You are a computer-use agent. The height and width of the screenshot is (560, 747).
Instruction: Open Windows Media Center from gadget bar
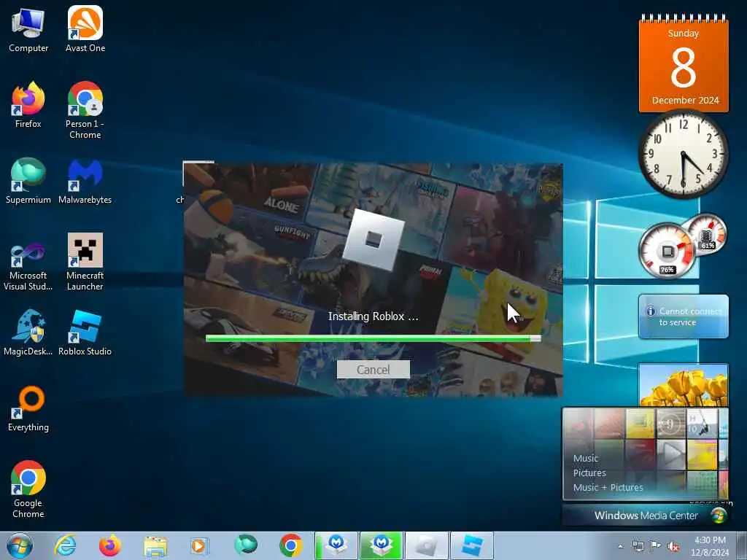tap(646, 516)
